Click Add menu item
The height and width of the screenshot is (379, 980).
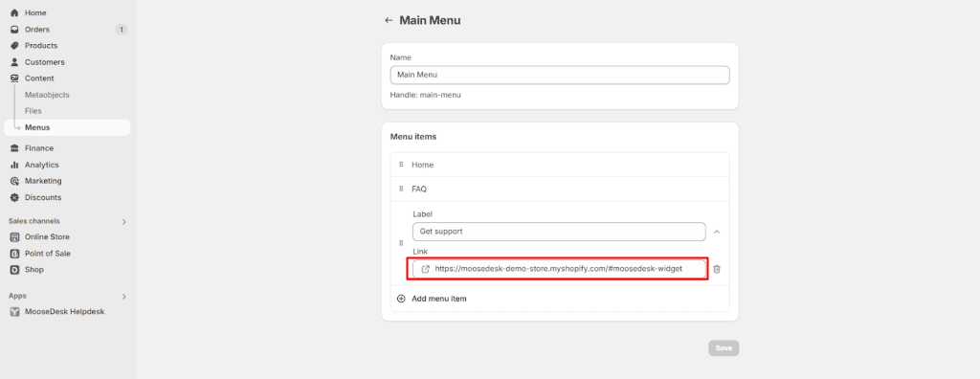438,299
